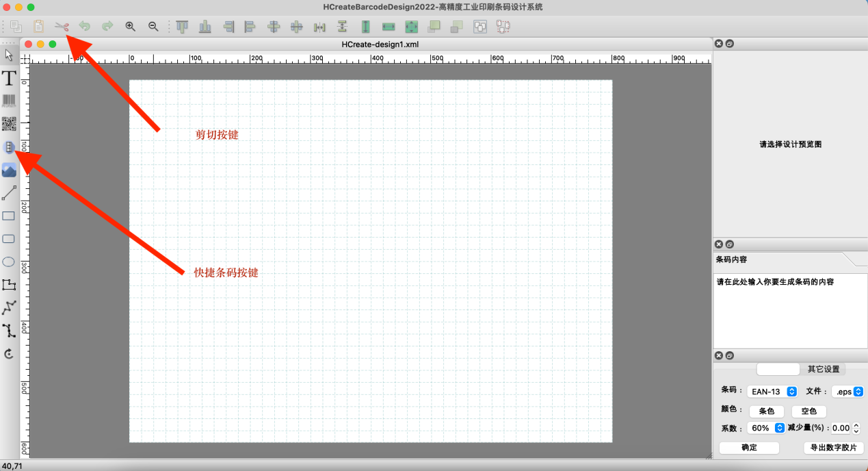
Task: Select the Image insert tool
Action: [x=9, y=170]
